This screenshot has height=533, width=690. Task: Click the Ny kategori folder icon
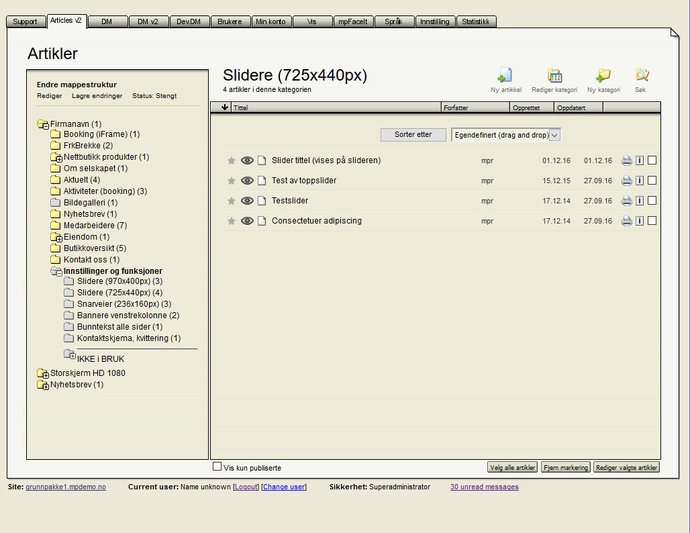(x=603, y=76)
